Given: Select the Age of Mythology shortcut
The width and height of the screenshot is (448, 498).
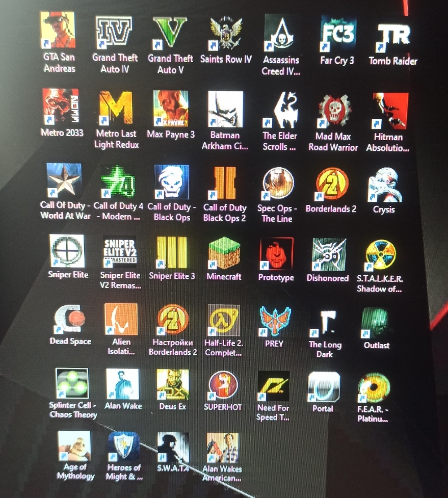Looking at the screenshot, I should tap(74, 446).
